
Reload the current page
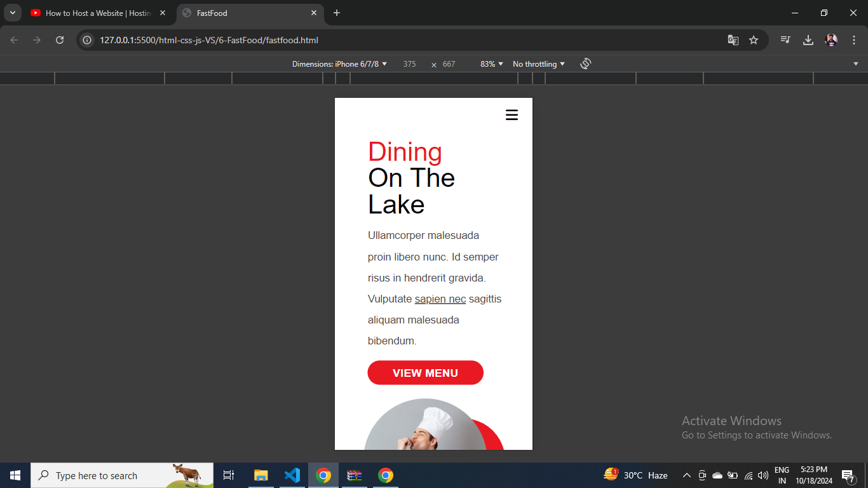point(60,40)
